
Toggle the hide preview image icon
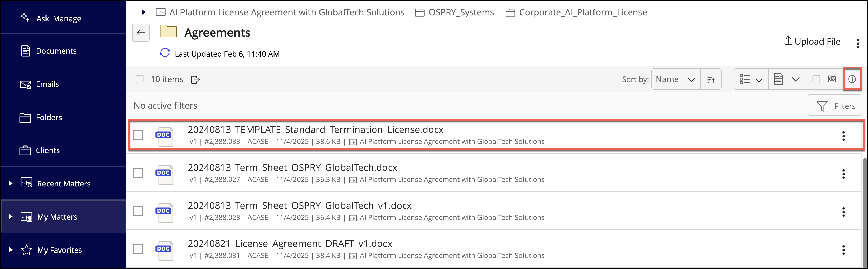click(x=832, y=79)
